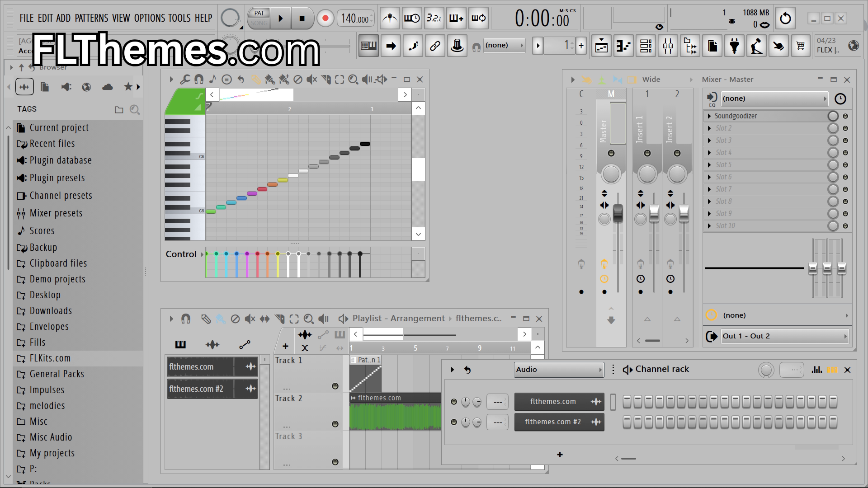Open the TOOLS menu
The image size is (868, 488).
tap(179, 18)
